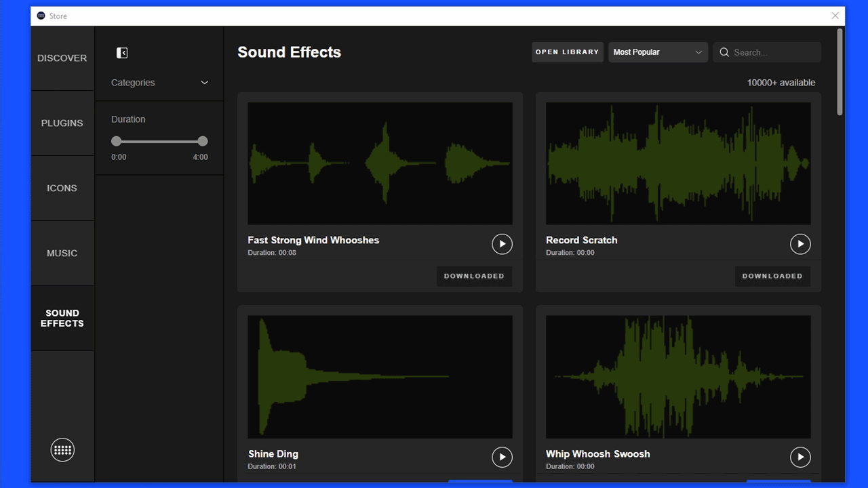Click into the Search input field
Image resolution: width=868 pixels, height=488 pixels.
point(774,52)
